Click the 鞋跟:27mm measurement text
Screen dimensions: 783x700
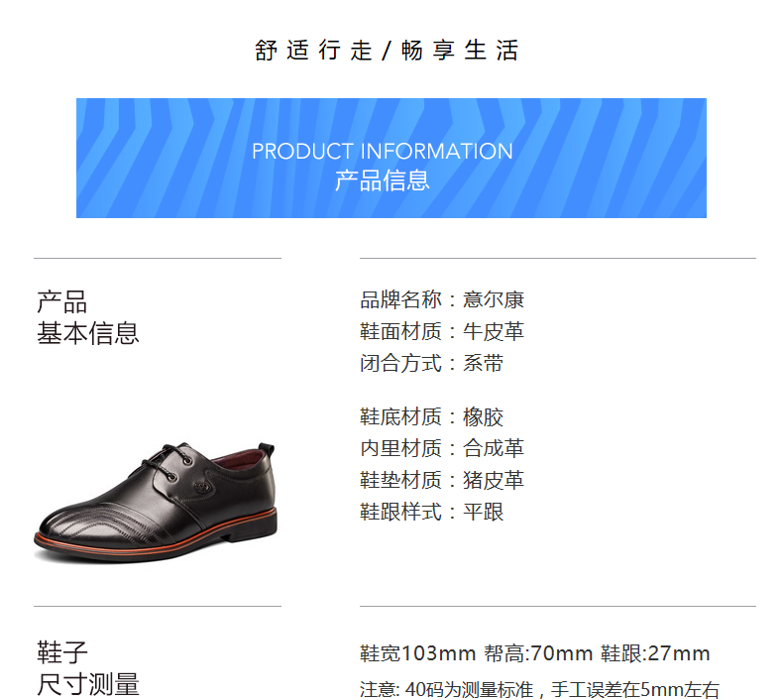655,653
